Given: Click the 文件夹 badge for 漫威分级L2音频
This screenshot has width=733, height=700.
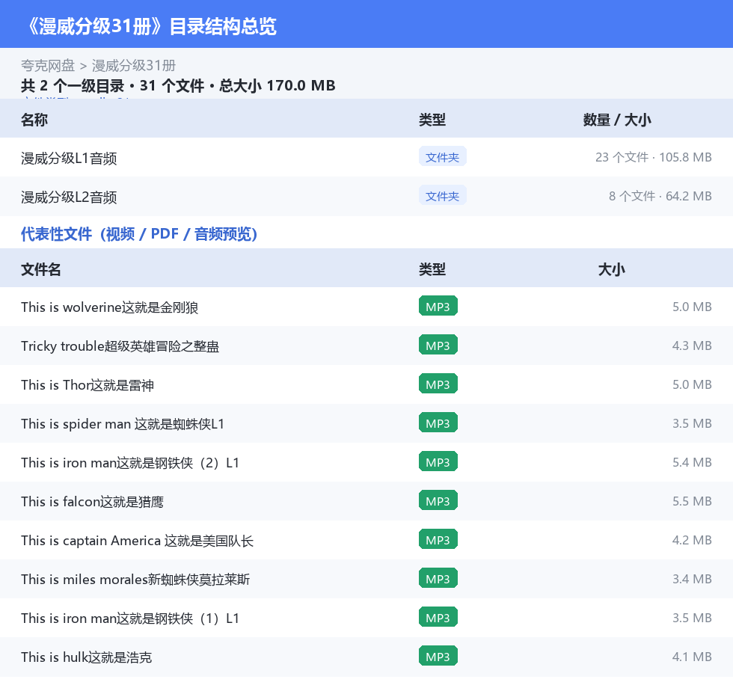Looking at the screenshot, I should tap(442, 196).
